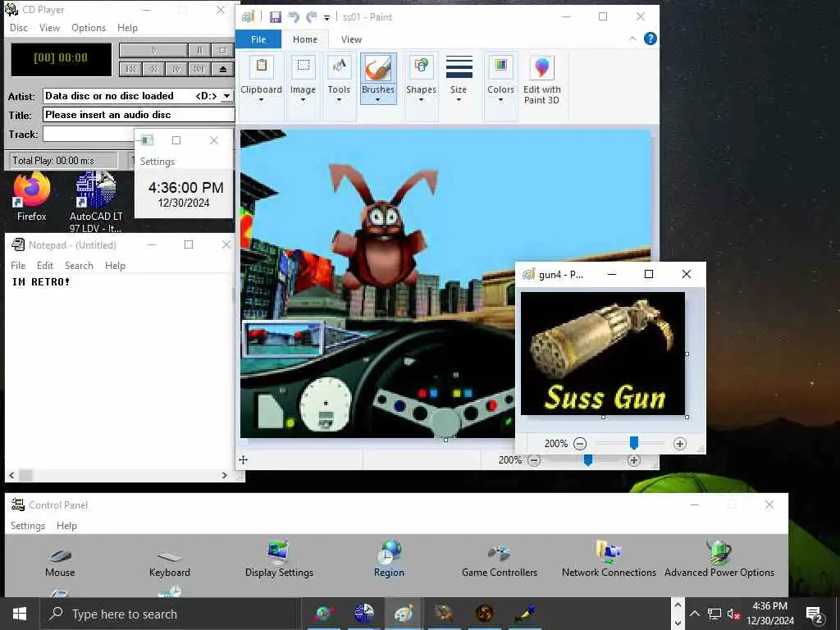Open the Firefox desktop shortcut
840x630 pixels.
tap(32, 197)
